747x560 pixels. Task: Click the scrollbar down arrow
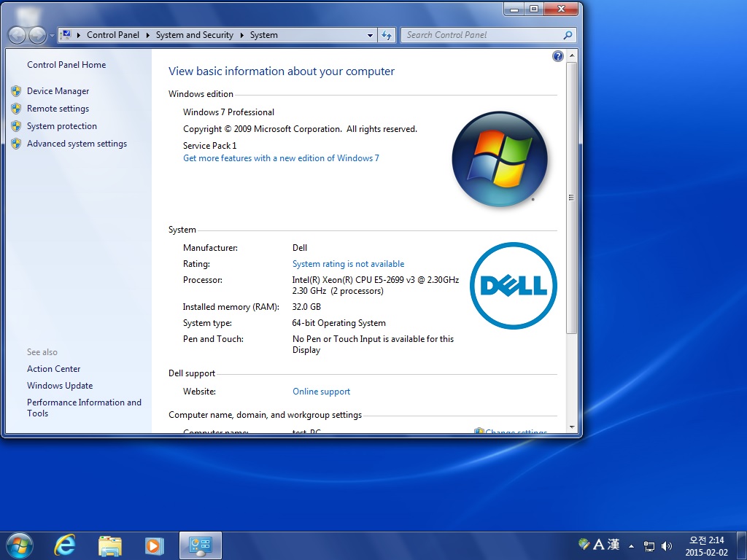tap(572, 427)
